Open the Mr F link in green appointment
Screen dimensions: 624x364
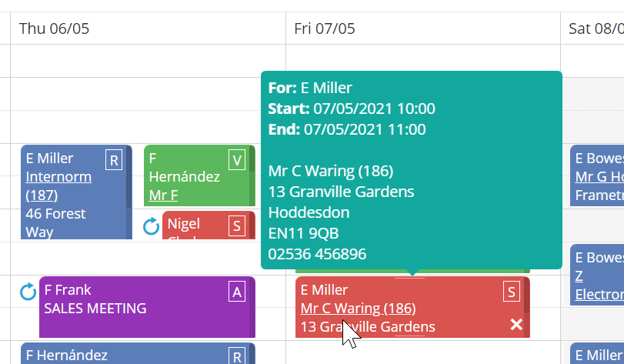[163, 195]
